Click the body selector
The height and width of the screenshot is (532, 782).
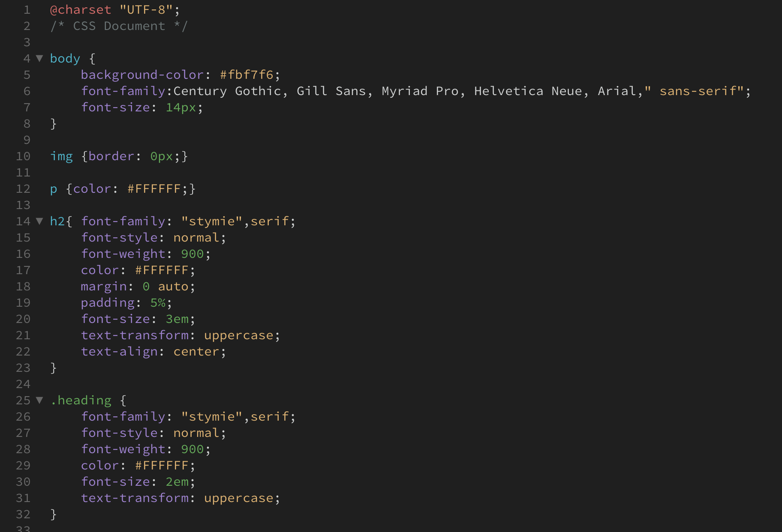(65, 58)
